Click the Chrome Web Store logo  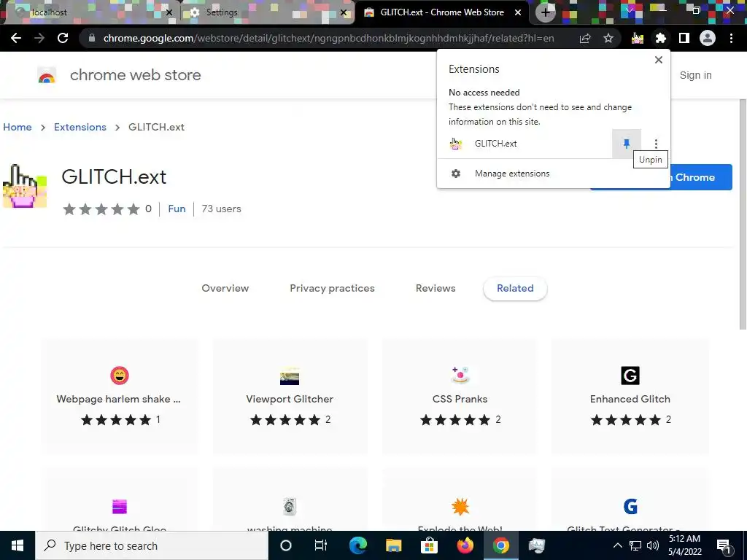[x=47, y=75]
